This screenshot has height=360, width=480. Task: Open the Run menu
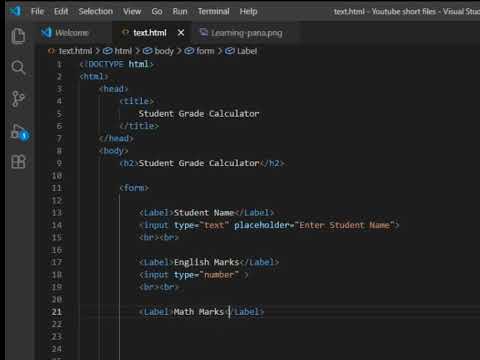[180, 12]
